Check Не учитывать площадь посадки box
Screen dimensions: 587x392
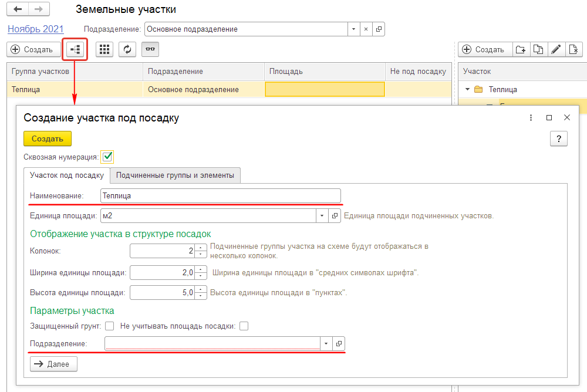pos(244,326)
